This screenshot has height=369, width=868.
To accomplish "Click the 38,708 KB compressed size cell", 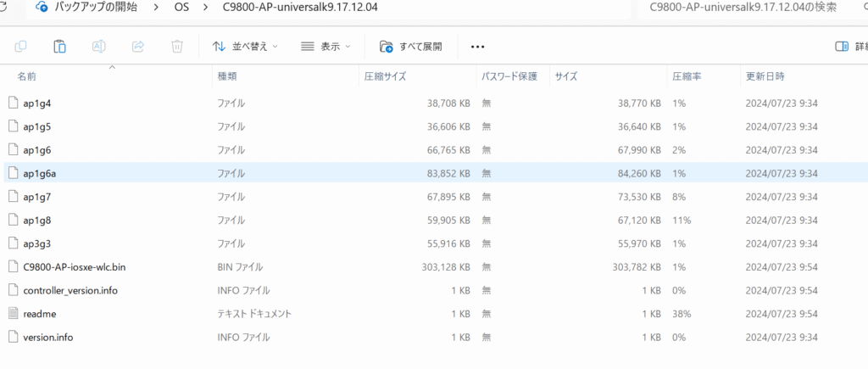I will [x=449, y=103].
